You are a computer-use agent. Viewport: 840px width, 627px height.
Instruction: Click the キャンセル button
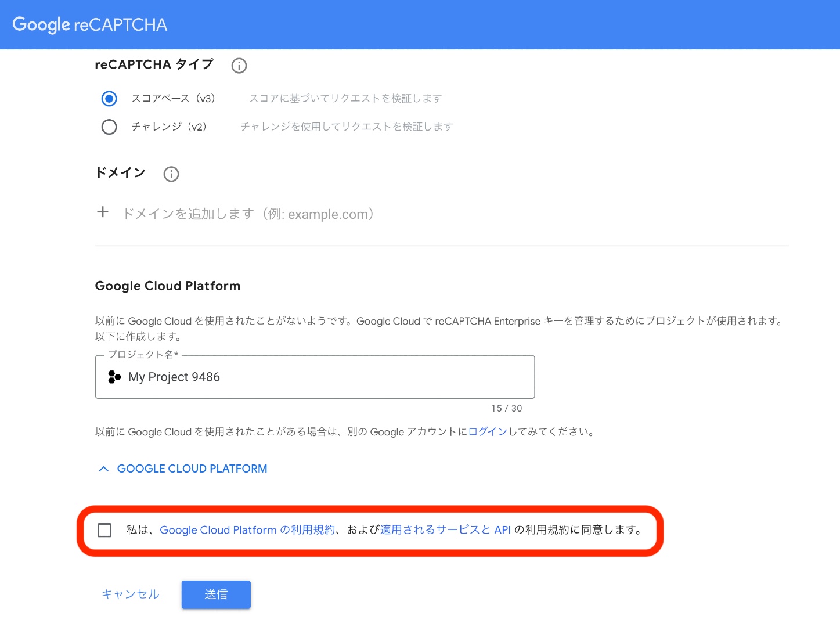pos(131,594)
